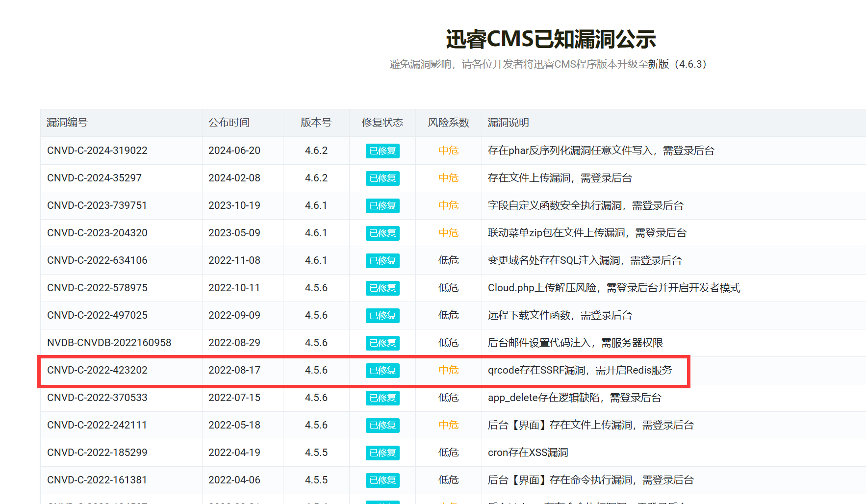Click 已修复 badge in the 2022-05-18 row

[x=382, y=426]
